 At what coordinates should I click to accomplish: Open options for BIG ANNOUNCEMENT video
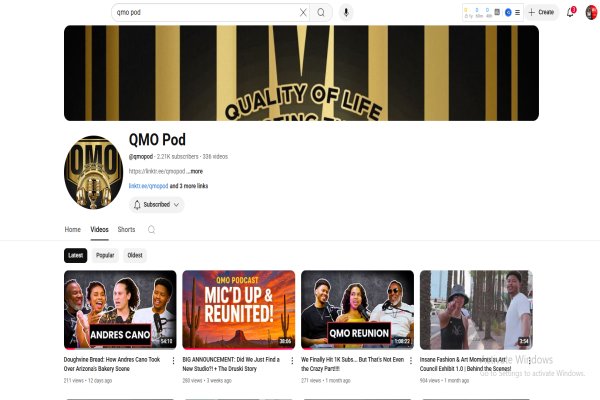[x=292, y=361]
